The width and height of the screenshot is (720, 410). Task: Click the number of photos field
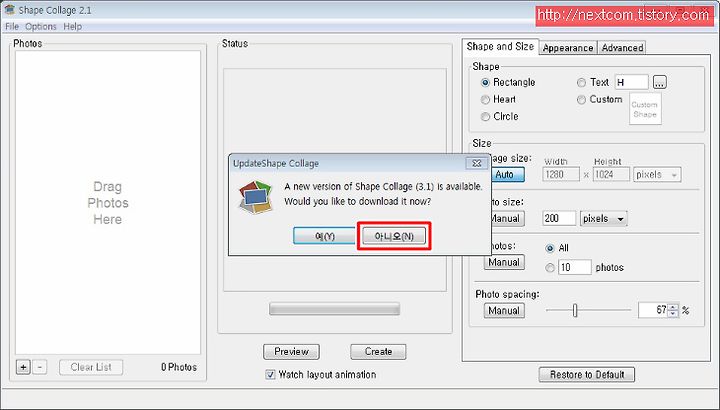574,267
